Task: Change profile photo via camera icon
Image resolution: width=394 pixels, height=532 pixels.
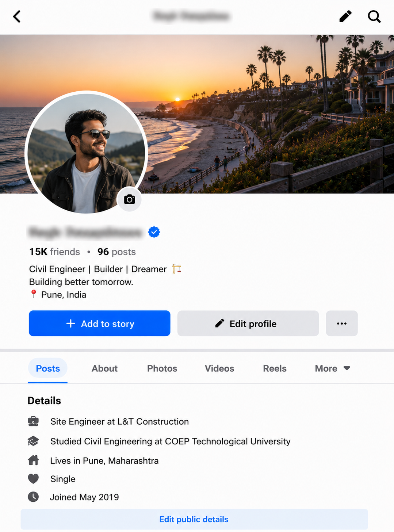Action: point(129,199)
